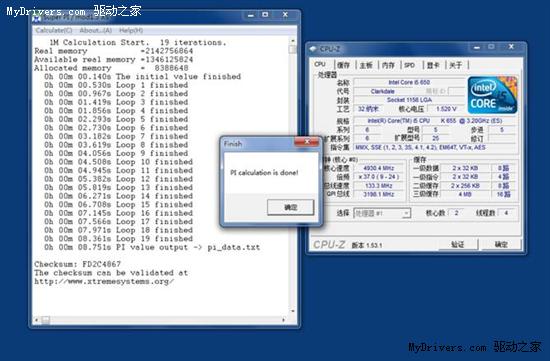The height and width of the screenshot is (361, 550).
Task: Click the Super PI title bar app icon
Action: click(36, 18)
